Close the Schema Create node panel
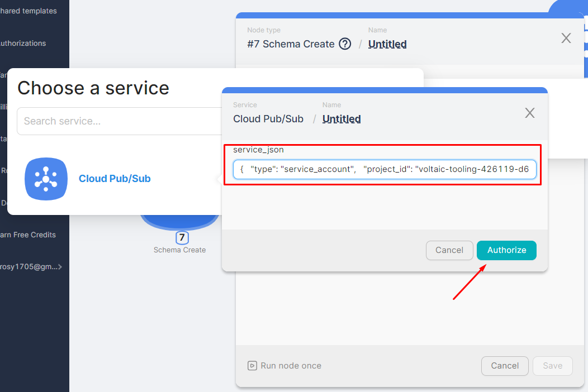Image resolution: width=588 pixels, height=392 pixels. pyautogui.click(x=566, y=38)
